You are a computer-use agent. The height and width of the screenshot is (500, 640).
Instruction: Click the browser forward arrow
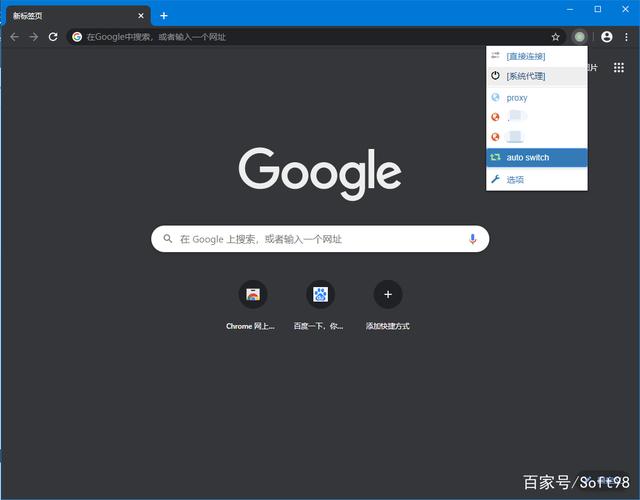click(x=34, y=37)
